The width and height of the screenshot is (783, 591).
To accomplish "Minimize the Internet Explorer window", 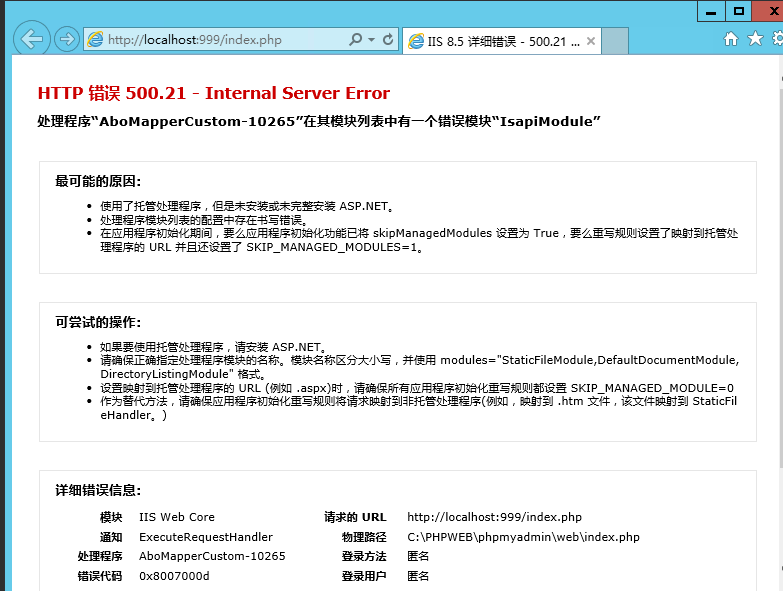I will (711, 11).
